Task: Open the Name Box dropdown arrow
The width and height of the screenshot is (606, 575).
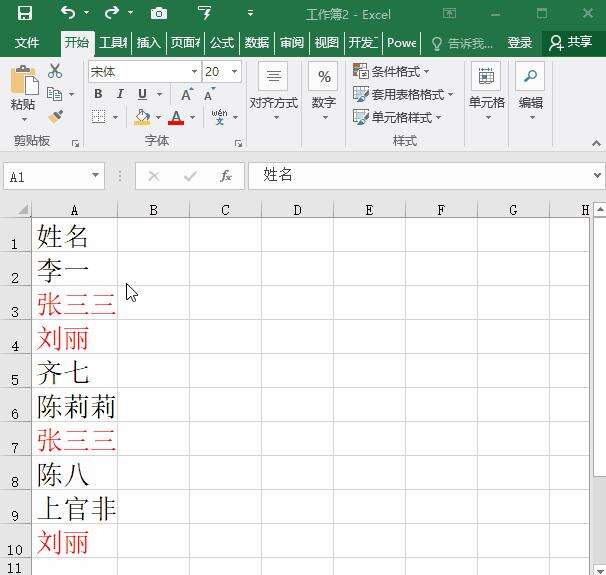Action: tap(96, 176)
